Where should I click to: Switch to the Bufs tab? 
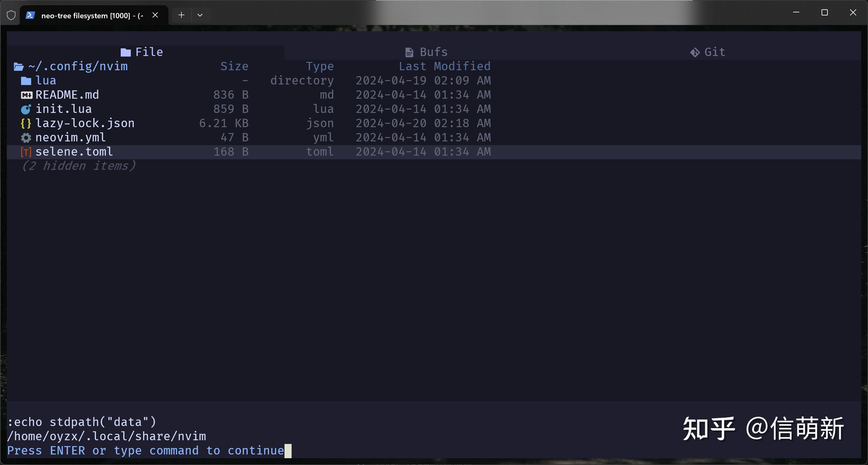[433, 52]
